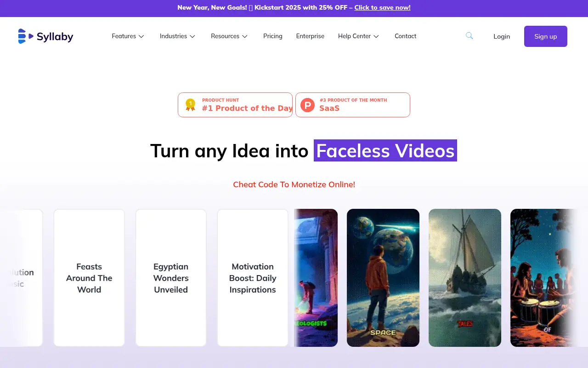Expand the Help Center dropdown

pyautogui.click(x=358, y=36)
